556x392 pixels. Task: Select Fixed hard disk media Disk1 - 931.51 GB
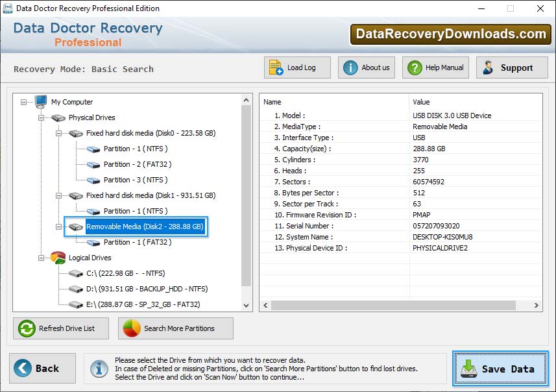(151, 195)
